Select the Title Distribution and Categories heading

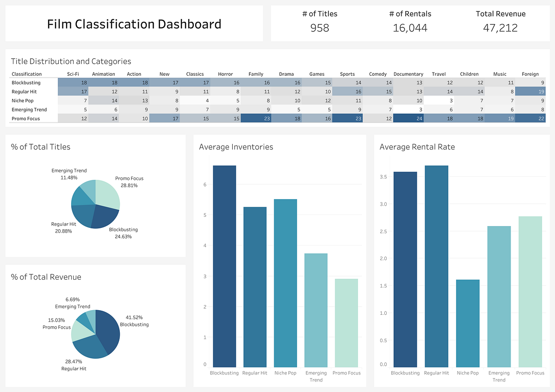tap(71, 61)
